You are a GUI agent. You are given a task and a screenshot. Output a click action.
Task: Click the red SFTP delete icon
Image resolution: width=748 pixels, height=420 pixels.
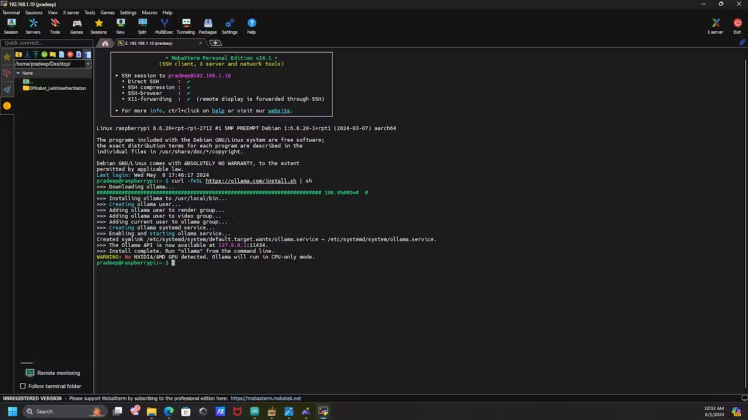coord(70,54)
